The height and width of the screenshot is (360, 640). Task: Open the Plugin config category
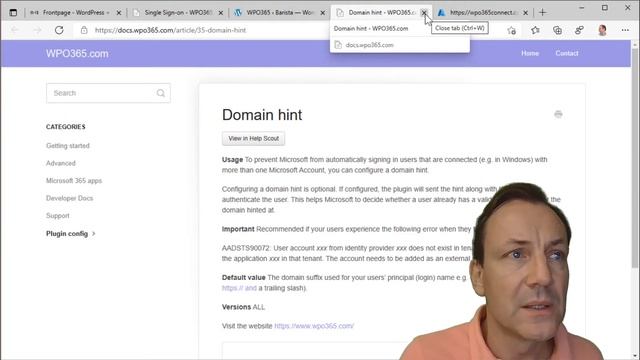pos(71,233)
